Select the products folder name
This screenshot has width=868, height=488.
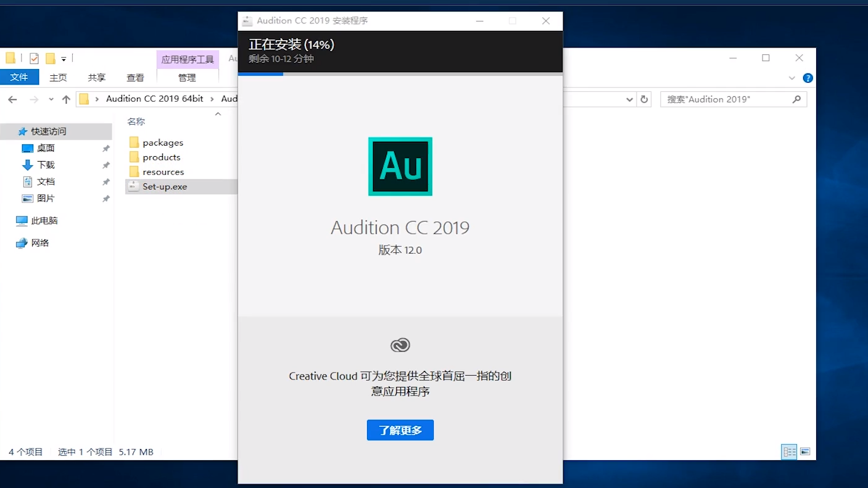point(162,157)
